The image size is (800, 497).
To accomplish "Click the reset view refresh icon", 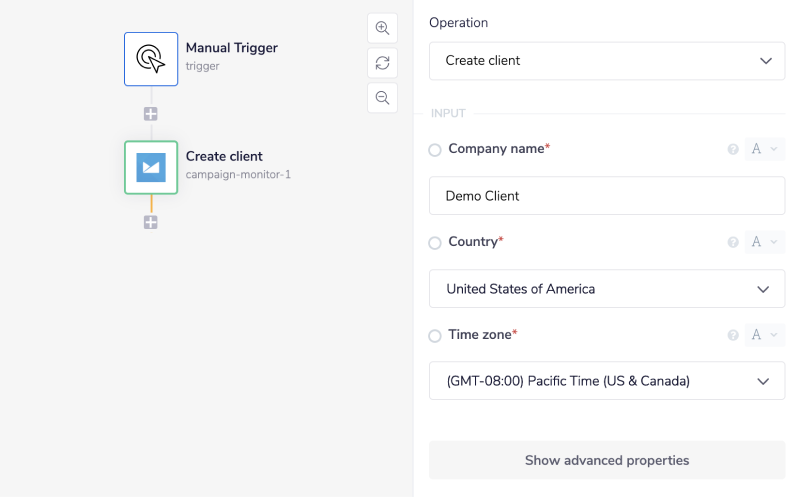I will (x=382, y=63).
